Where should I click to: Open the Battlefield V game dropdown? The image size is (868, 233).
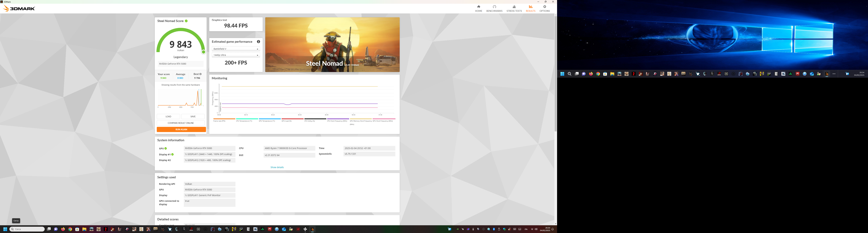tap(236, 49)
